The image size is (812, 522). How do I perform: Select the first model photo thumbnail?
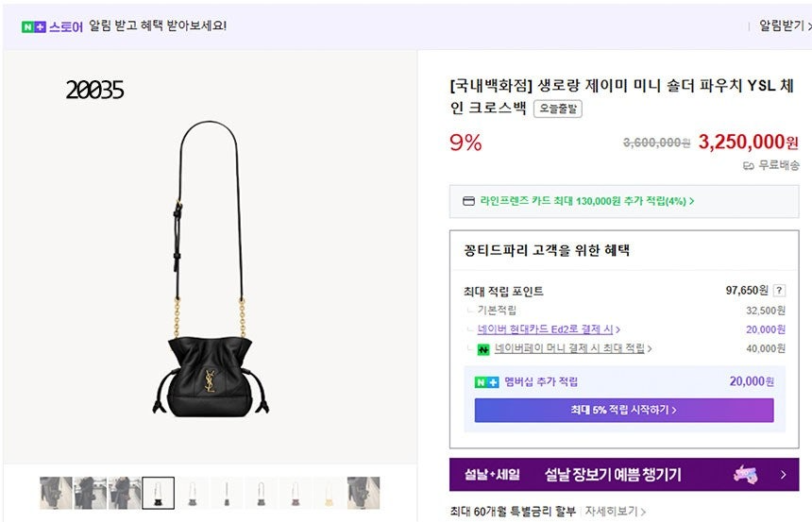click(x=56, y=493)
